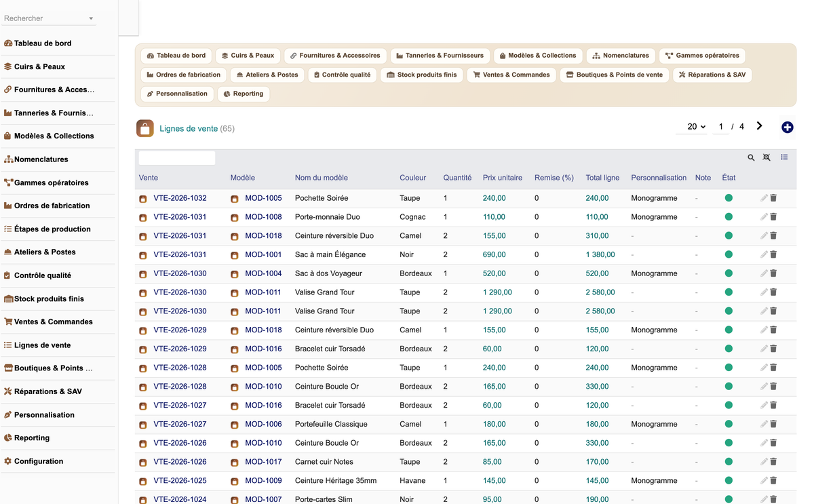Open Boutiques & Points de vente top tab
Screen dimensions: 814x504
(x=615, y=75)
